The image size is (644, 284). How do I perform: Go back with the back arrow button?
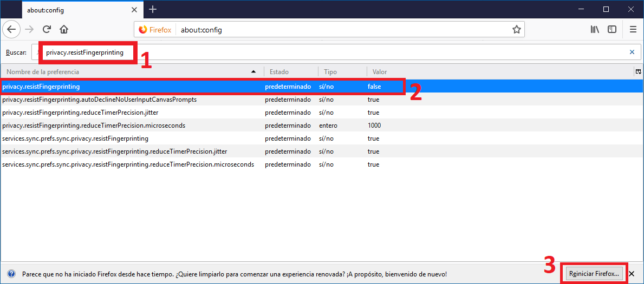coord(11,30)
